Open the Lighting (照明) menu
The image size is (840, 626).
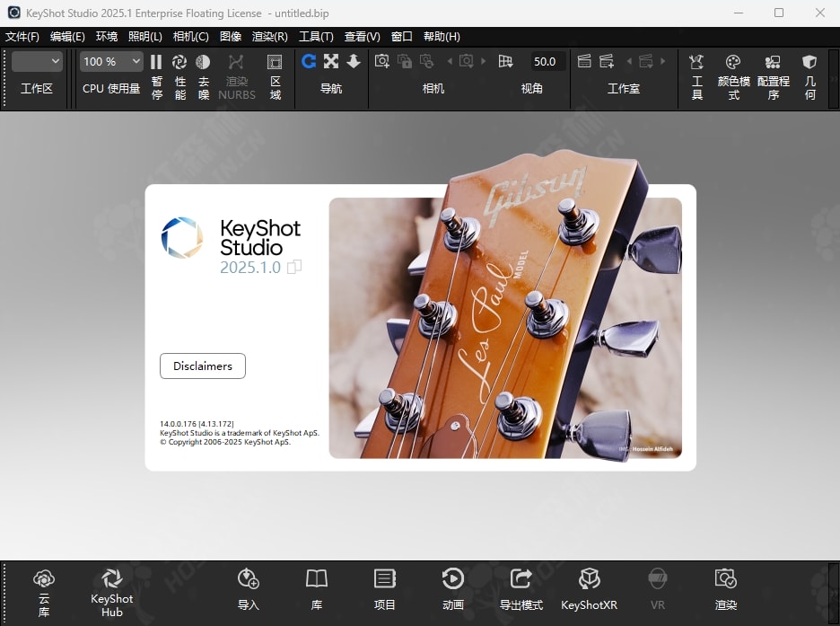[x=145, y=37]
